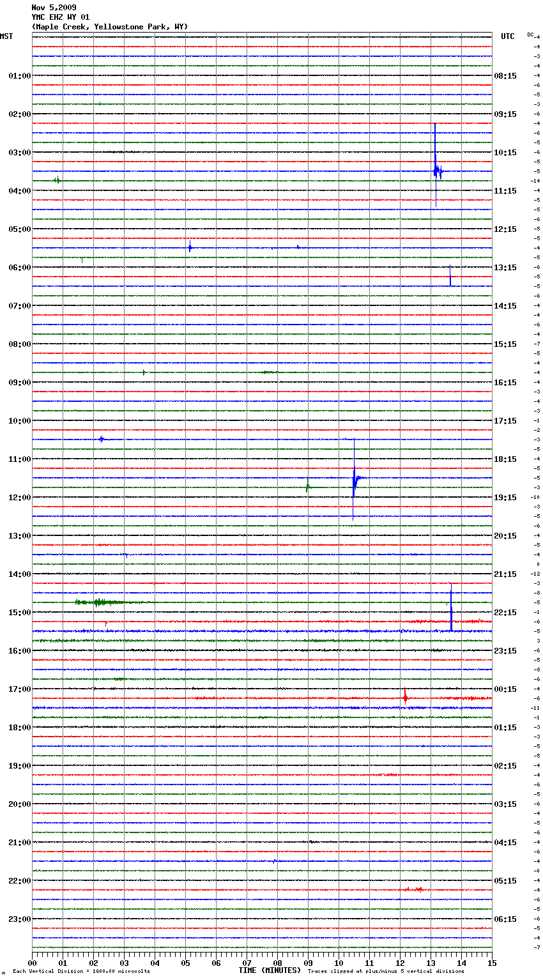Select the '05:00' MST time label
Screen dimensions: 543x980
(x=20, y=229)
